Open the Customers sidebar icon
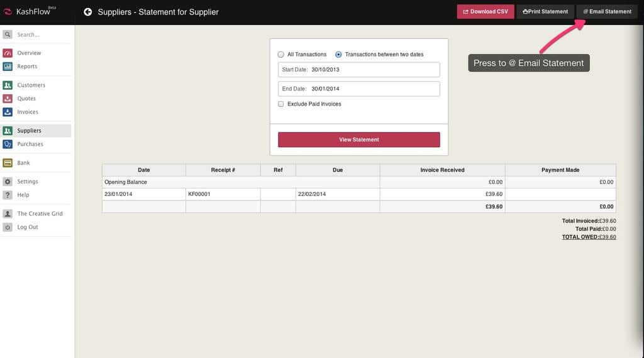The image size is (644, 358). [8, 85]
